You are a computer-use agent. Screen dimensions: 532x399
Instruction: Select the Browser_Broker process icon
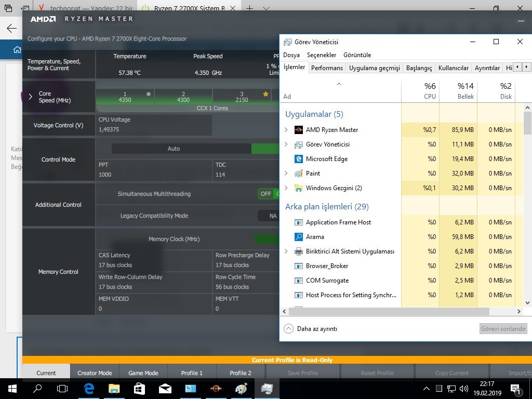(x=298, y=266)
